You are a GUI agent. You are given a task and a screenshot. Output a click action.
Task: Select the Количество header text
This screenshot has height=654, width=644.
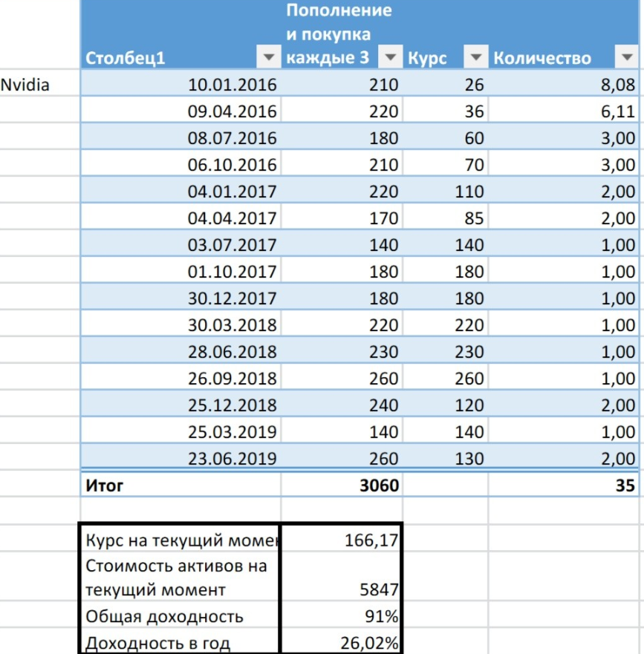[x=542, y=59]
